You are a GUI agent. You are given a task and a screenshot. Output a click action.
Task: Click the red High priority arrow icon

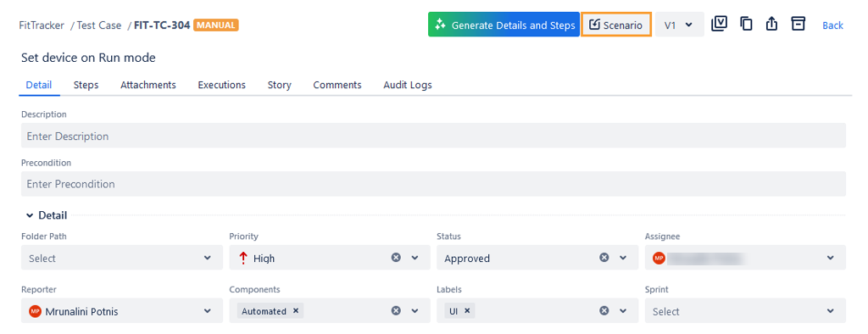pos(242,258)
